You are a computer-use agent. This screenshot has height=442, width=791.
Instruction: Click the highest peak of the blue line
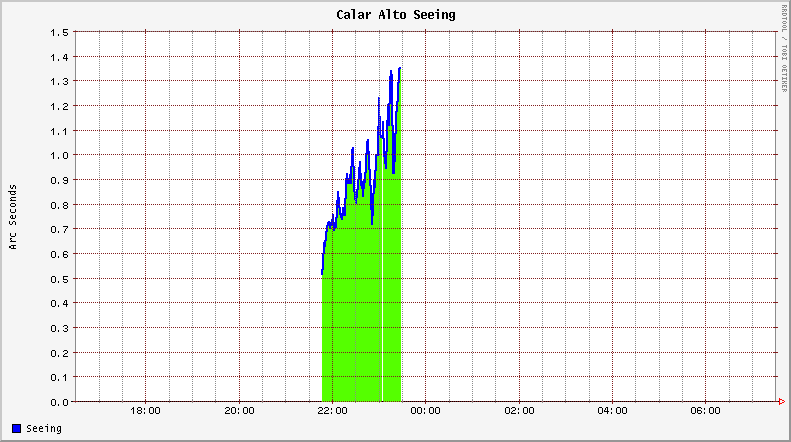click(x=400, y=68)
